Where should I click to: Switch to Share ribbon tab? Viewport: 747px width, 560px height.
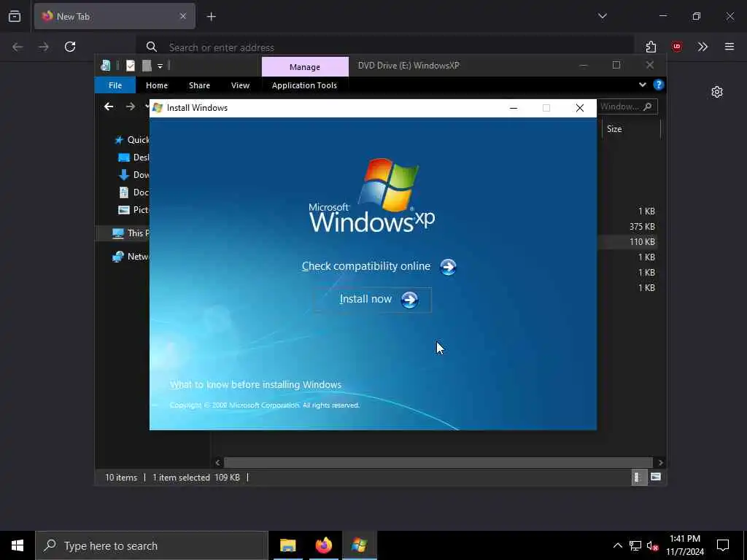(199, 85)
